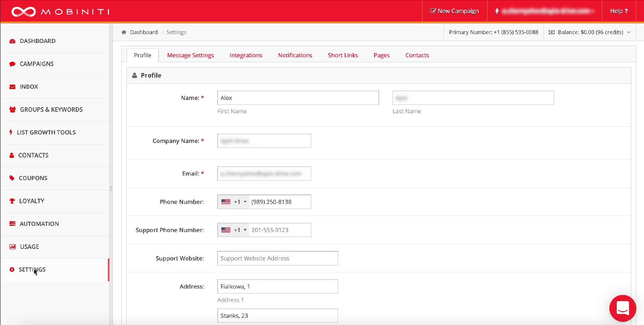644x325 pixels.
Task: Click Address 1 field with Fialkowa, 1
Action: (277, 287)
